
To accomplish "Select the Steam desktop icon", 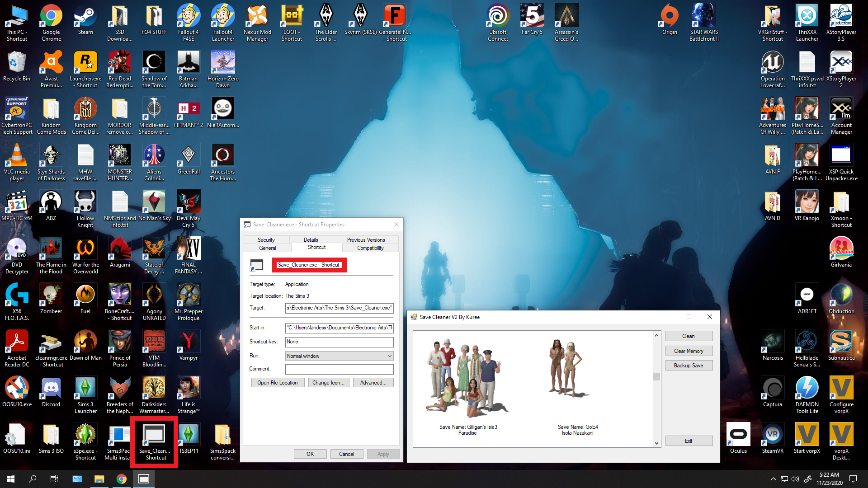I will click(x=85, y=19).
